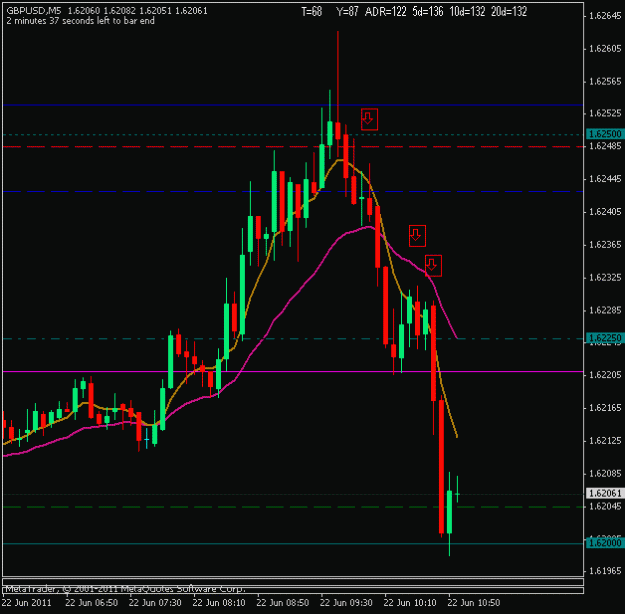
Task: Select the lowest down-arrow signal near 1.62325
Action: (433, 266)
